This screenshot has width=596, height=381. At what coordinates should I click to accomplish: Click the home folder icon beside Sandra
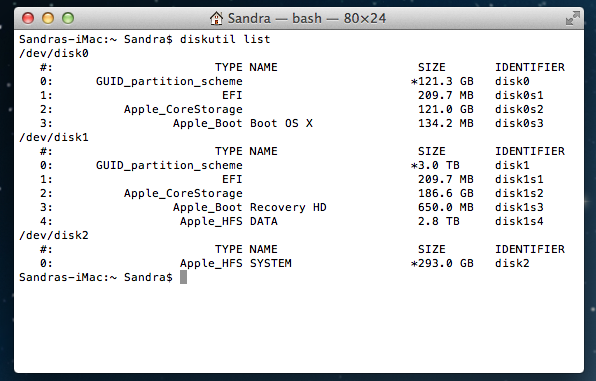click(x=216, y=18)
